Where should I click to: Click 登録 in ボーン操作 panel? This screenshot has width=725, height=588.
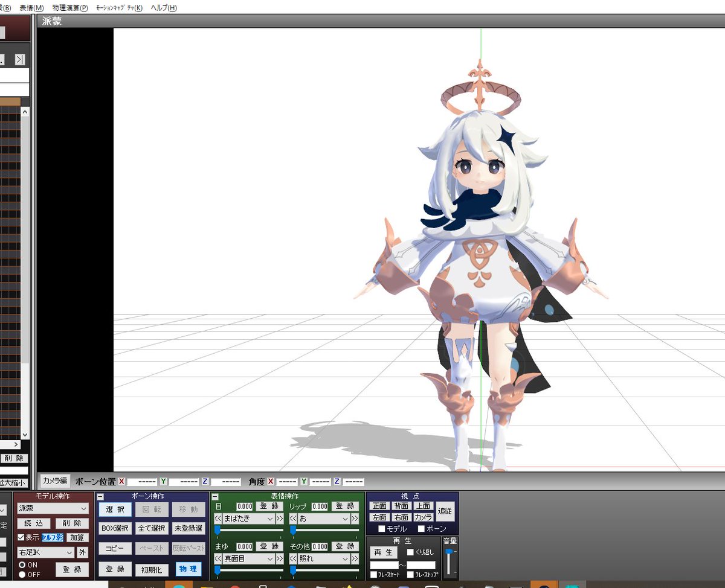point(115,569)
